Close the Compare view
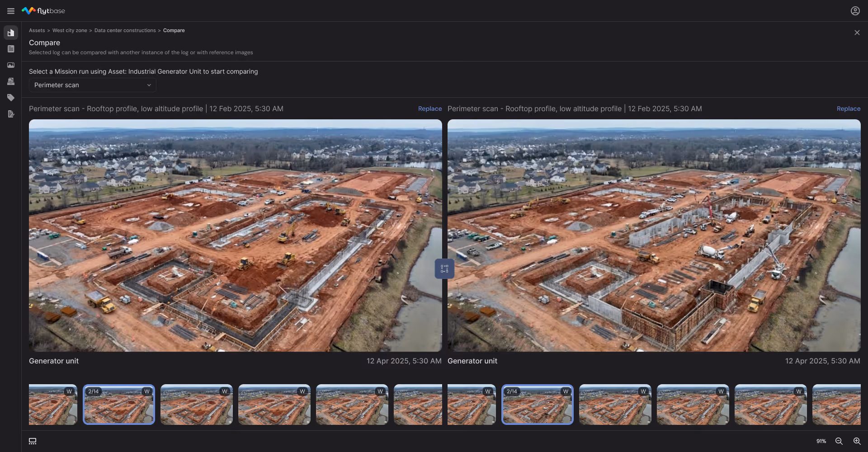The width and height of the screenshot is (868, 452). pos(857,33)
